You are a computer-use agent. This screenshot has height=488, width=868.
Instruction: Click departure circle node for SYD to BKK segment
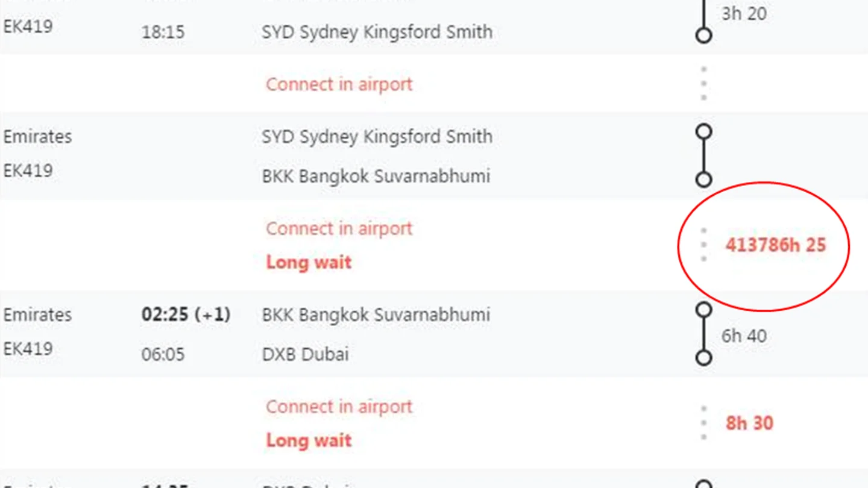tap(703, 132)
